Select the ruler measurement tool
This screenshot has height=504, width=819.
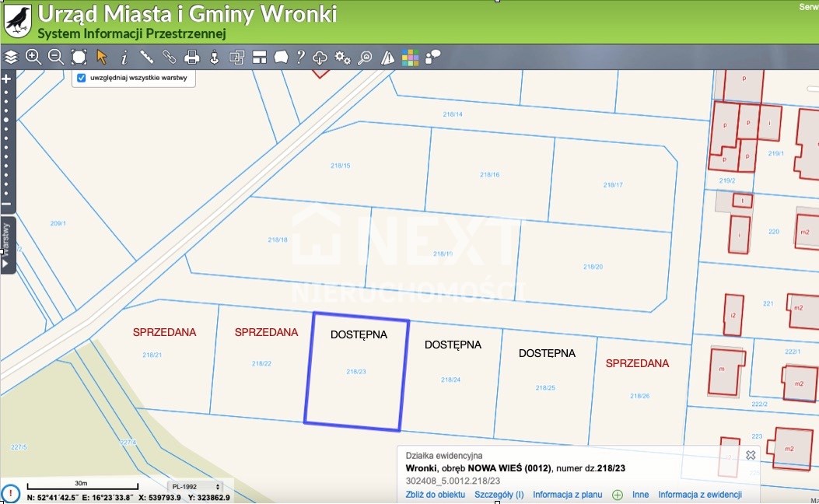click(146, 57)
